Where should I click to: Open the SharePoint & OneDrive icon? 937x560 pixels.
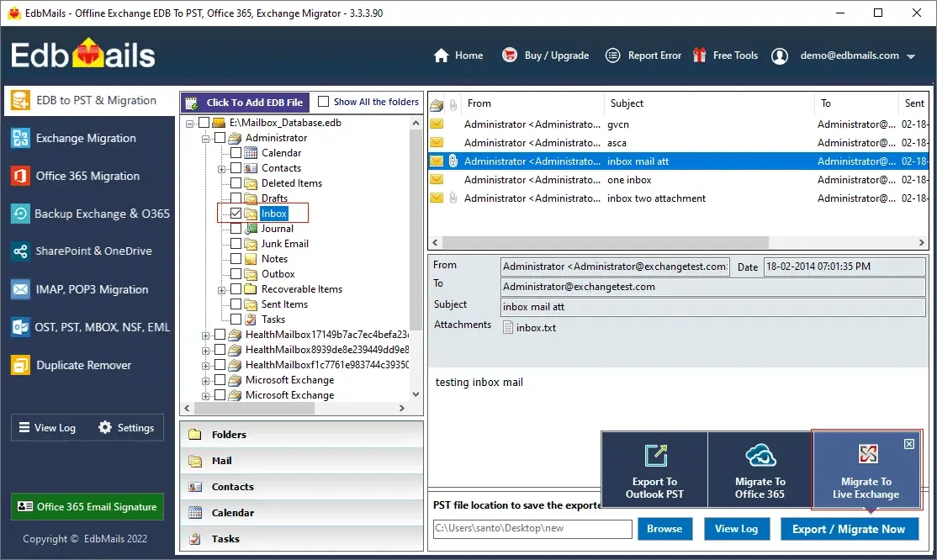coord(20,251)
